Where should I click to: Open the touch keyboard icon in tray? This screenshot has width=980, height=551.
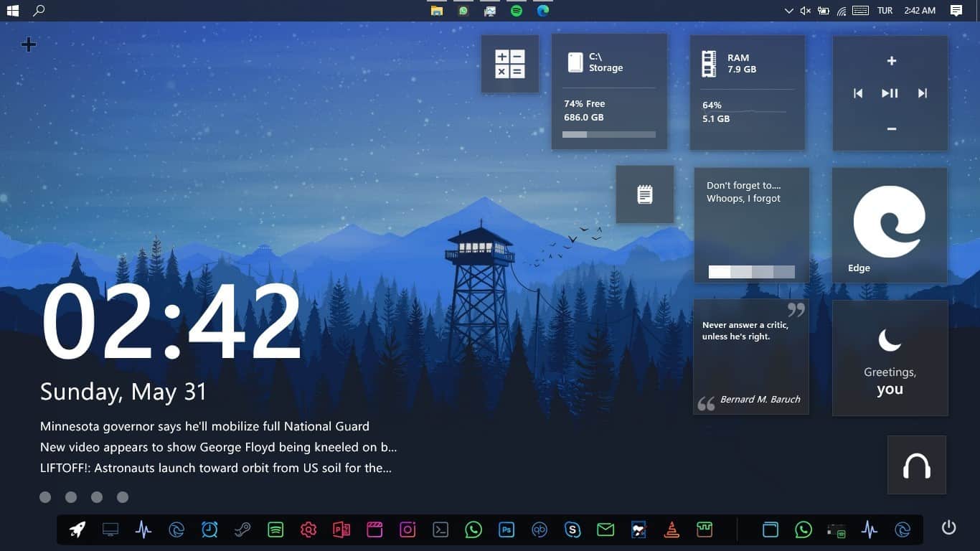[x=862, y=11]
